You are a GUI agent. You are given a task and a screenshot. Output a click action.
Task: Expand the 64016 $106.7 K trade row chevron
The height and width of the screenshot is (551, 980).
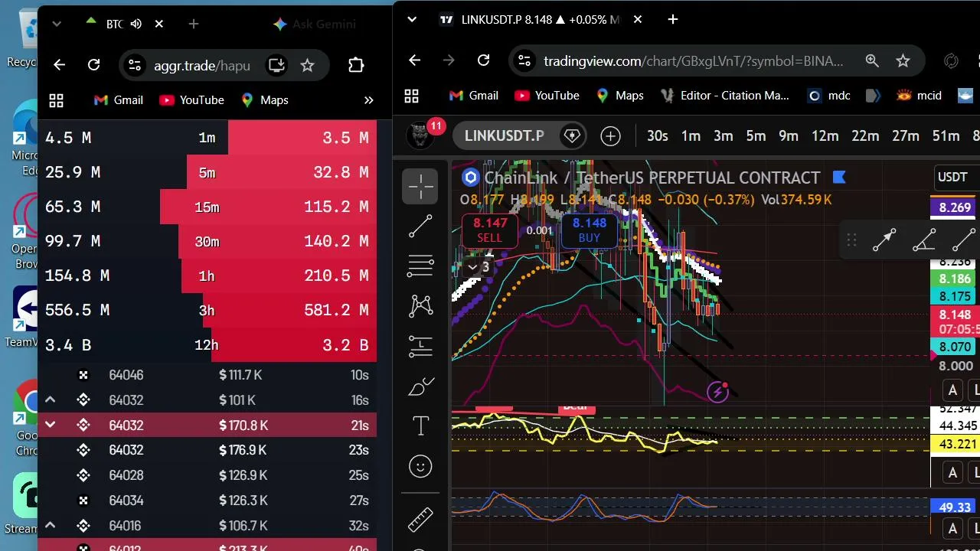coord(50,526)
